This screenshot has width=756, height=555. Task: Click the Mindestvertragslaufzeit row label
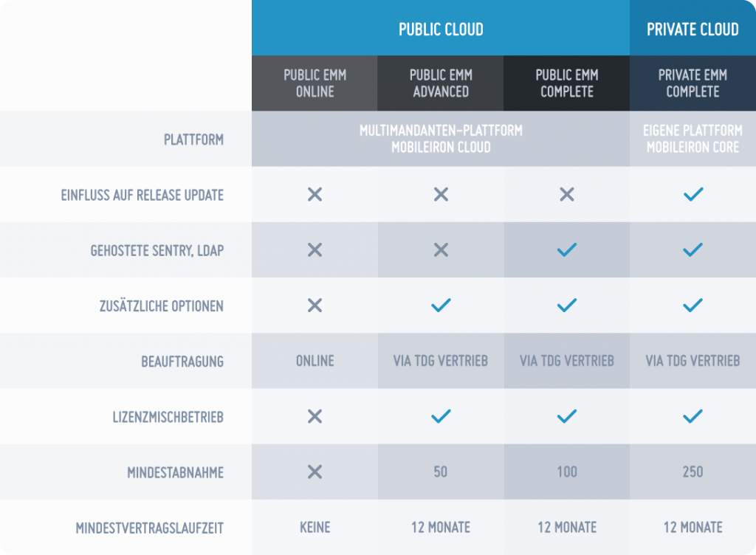pyautogui.click(x=149, y=528)
